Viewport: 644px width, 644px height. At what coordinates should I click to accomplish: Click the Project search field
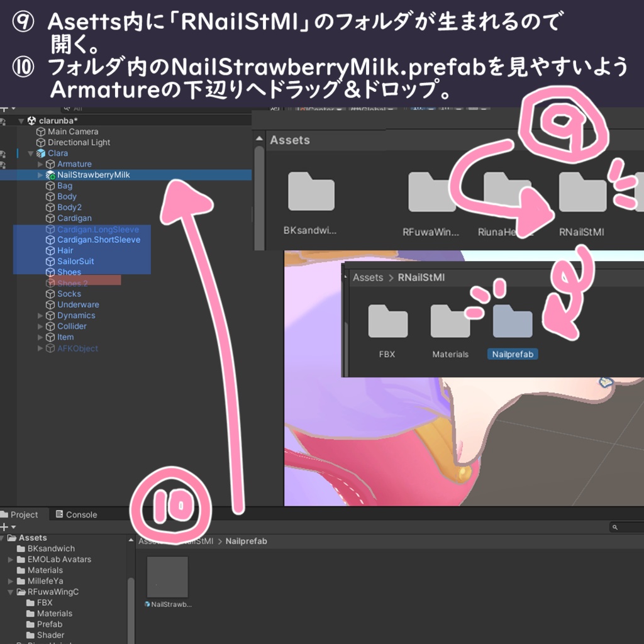coord(626,527)
